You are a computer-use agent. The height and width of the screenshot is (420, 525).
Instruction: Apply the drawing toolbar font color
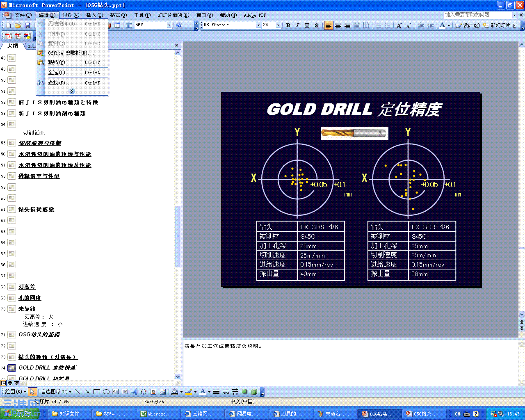point(203,392)
